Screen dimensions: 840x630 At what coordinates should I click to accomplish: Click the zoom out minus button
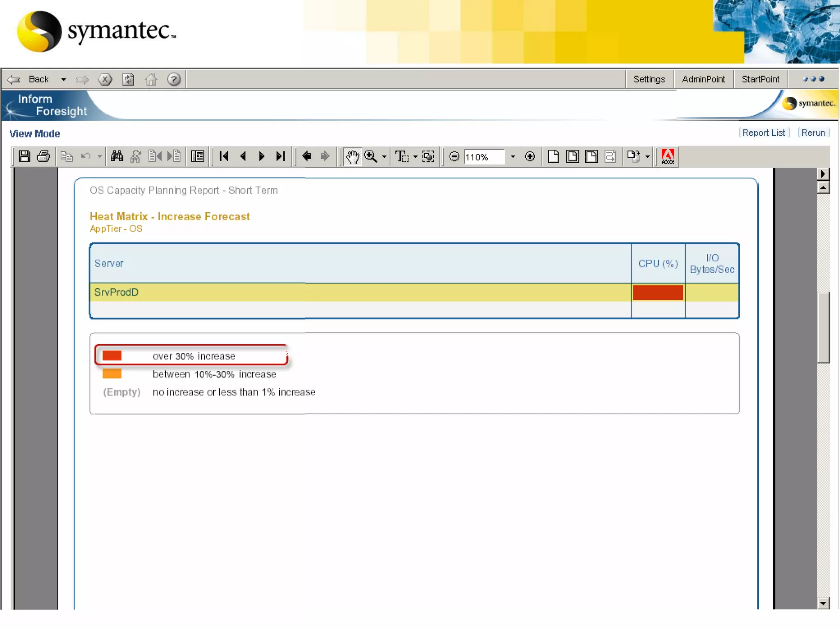[x=454, y=156]
